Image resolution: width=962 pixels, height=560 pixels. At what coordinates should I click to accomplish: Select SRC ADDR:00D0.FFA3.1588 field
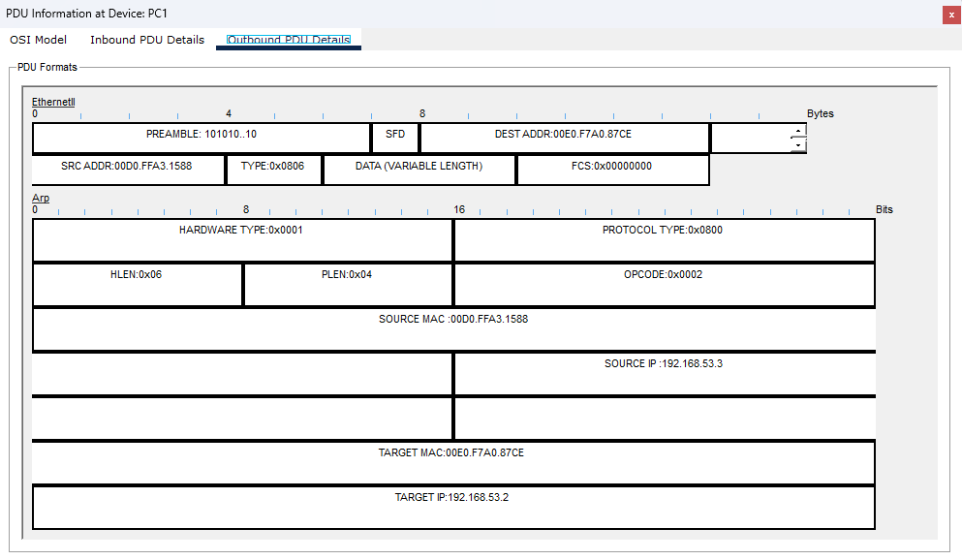pos(128,170)
